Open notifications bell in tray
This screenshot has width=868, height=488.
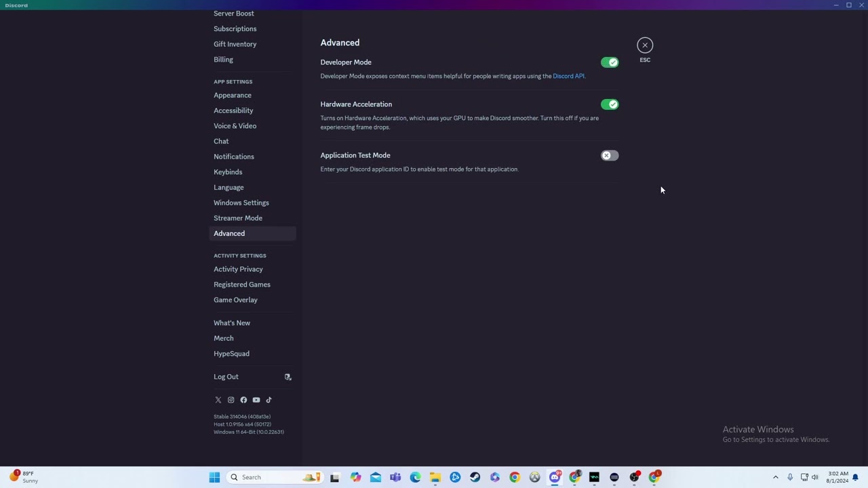tap(856, 477)
